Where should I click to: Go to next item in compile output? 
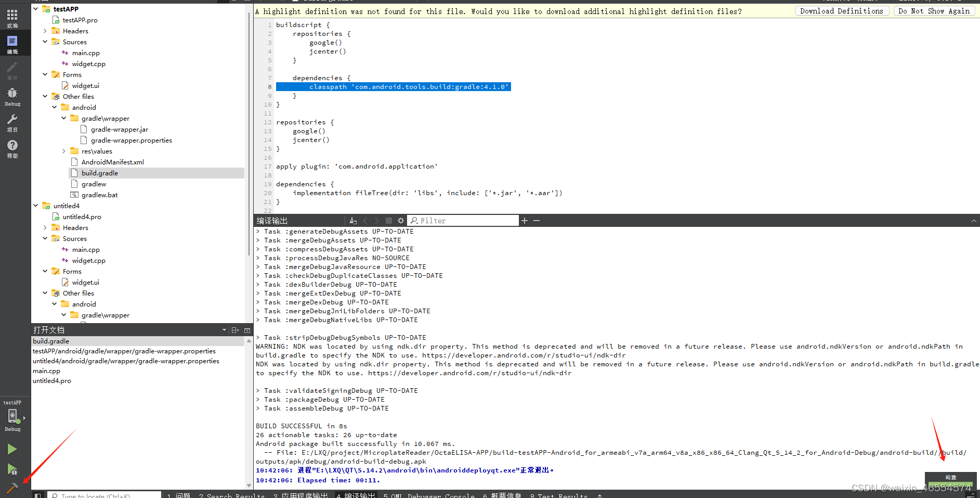[x=377, y=221]
